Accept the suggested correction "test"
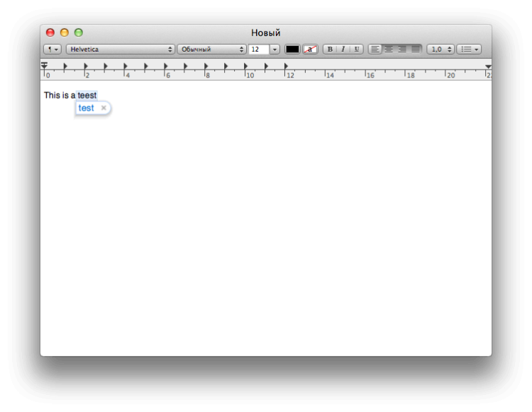Image resolution: width=532 pixels, height=412 pixels. coord(86,108)
